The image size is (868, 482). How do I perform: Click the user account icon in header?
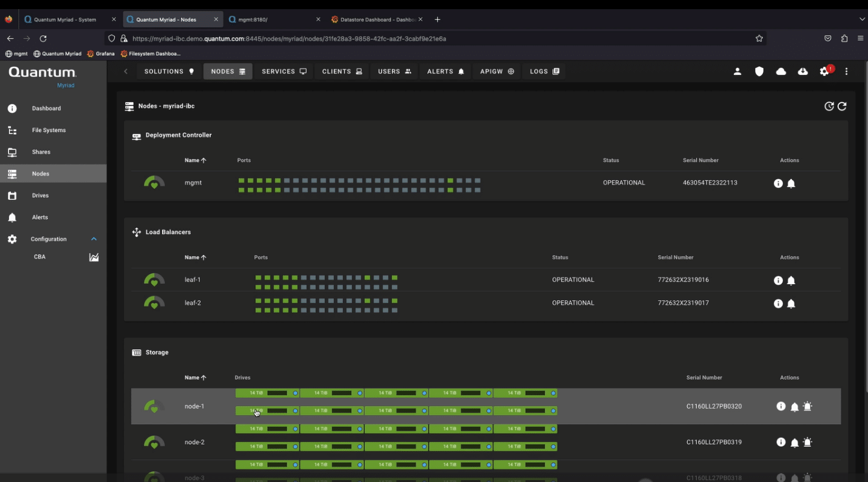pos(737,72)
